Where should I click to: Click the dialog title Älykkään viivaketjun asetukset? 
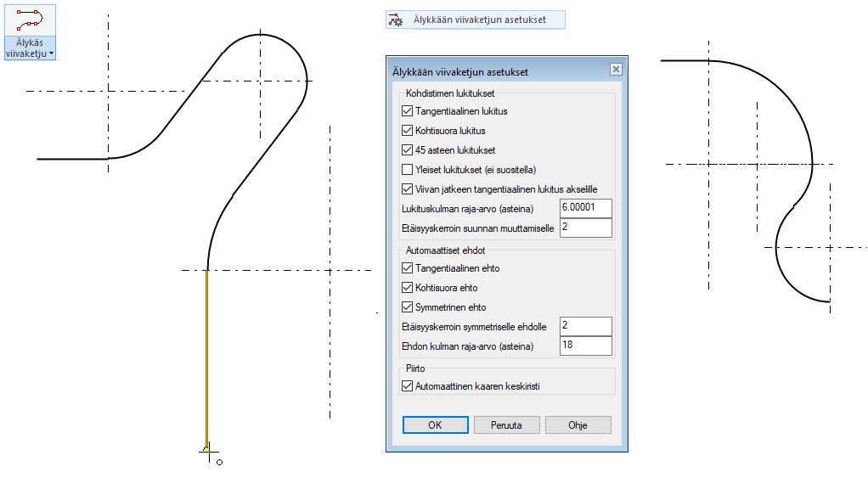(x=460, y=72)
